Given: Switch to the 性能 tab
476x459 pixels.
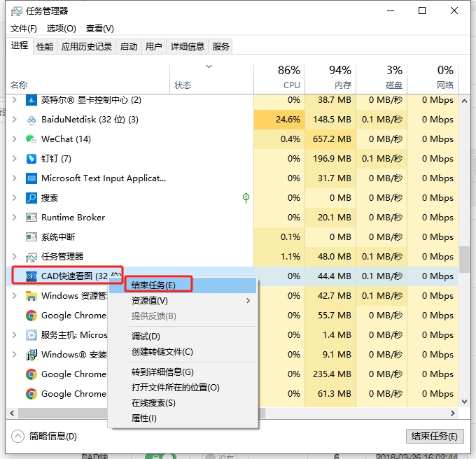Looking at the screenshot, I should [45, 47].
